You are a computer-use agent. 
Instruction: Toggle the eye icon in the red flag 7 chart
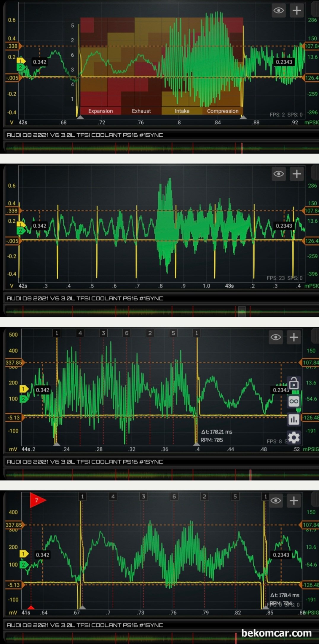click(276, 501)
